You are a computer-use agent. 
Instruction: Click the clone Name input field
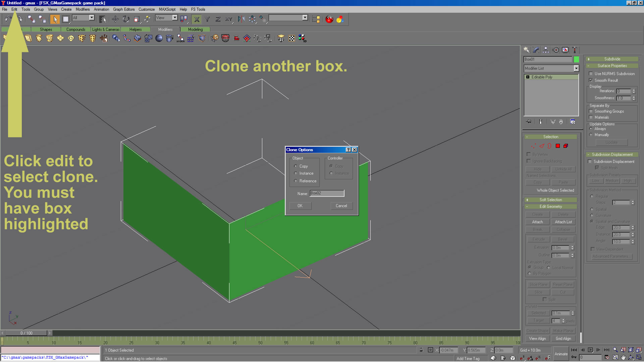[x=327, y=193]
